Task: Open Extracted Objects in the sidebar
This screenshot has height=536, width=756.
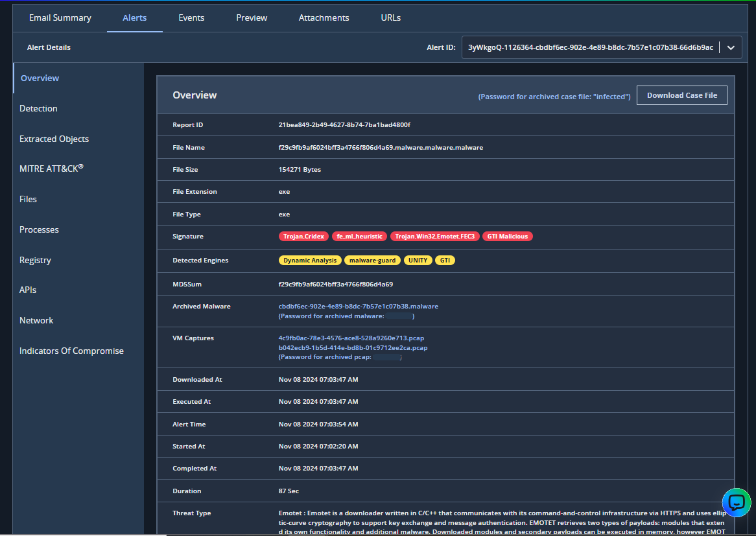Action: coord(54,139)
